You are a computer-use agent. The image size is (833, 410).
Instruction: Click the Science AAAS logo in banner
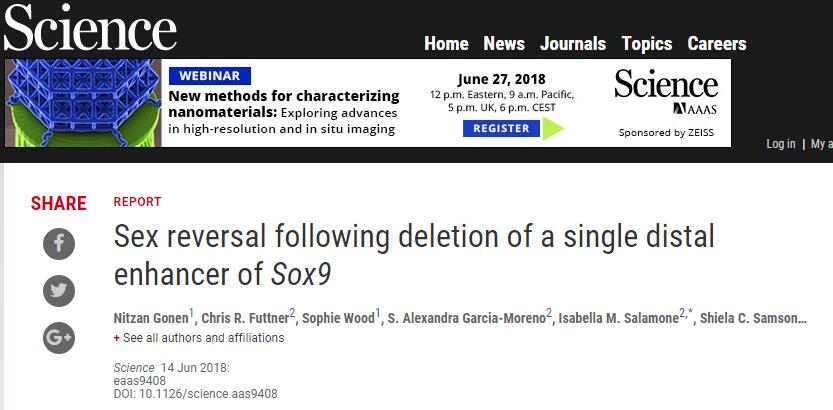pyautogui.click(x=666, y=92)
